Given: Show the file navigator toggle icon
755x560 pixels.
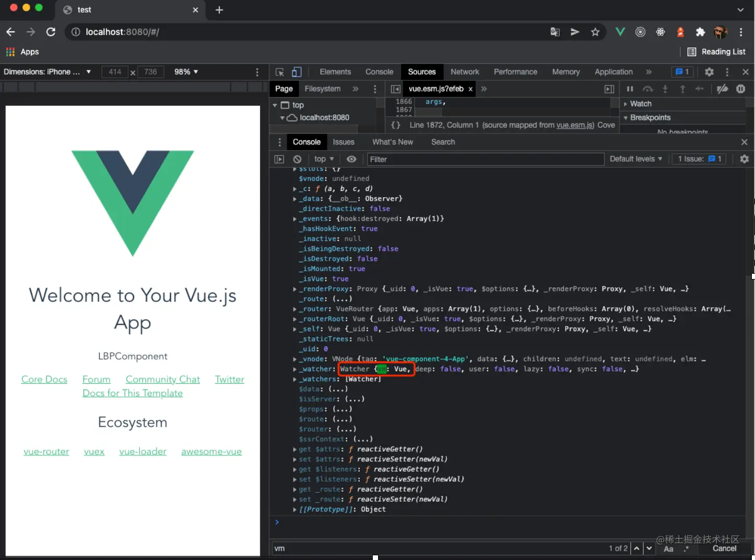Looking at the screenshot, I should click(x=396, y=89).
